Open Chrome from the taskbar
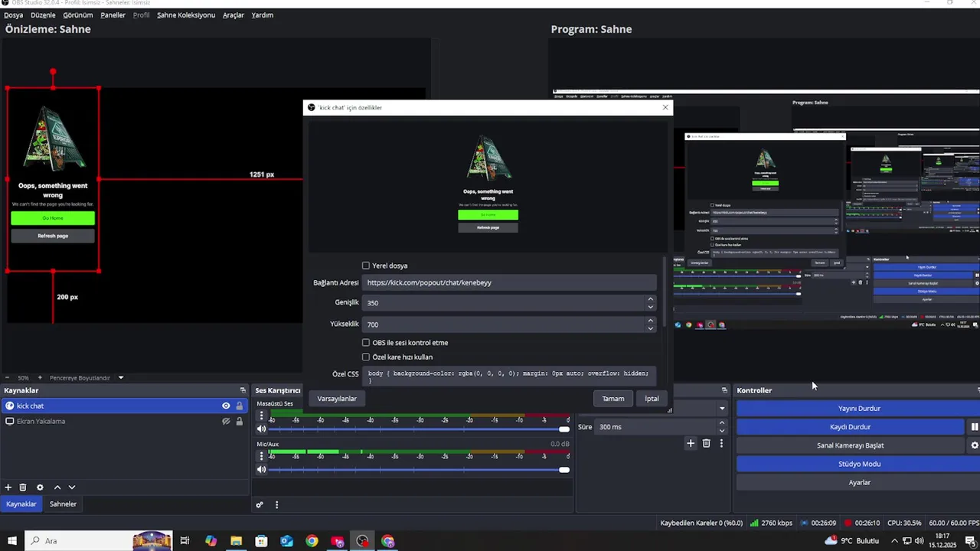The height and width of the screenshot is (551, 980). tap(312, 541)
